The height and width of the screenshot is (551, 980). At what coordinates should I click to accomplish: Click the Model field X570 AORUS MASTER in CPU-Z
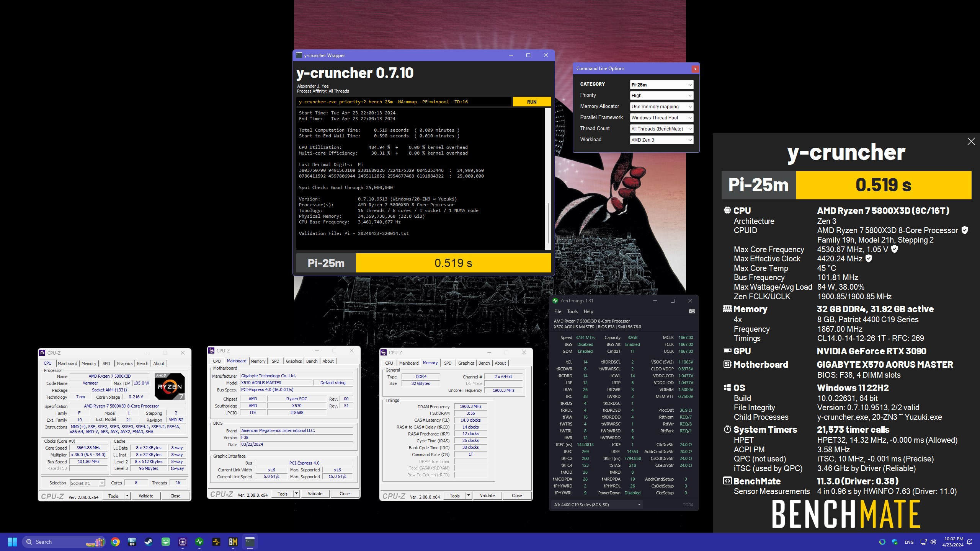coord(276,383)
